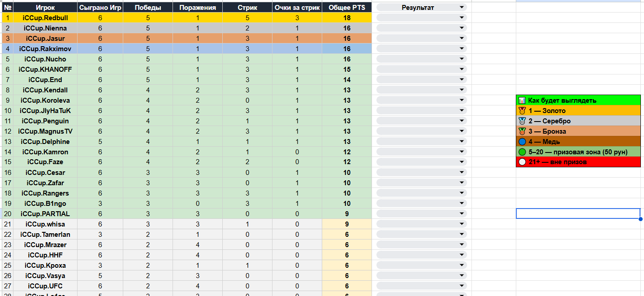This screenshot has width=644, height=296.
Task: Open the result dropdown for iCCup.Tamerlan
Action: [462, 235]
